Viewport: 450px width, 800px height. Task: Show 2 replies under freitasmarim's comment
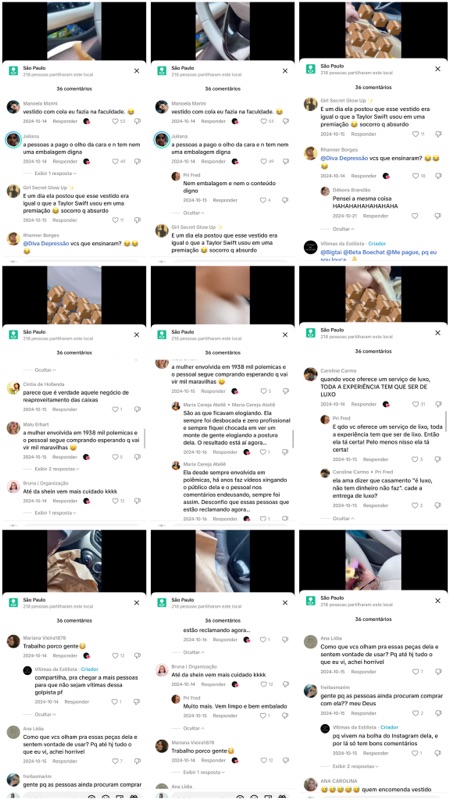pos(355,766)
